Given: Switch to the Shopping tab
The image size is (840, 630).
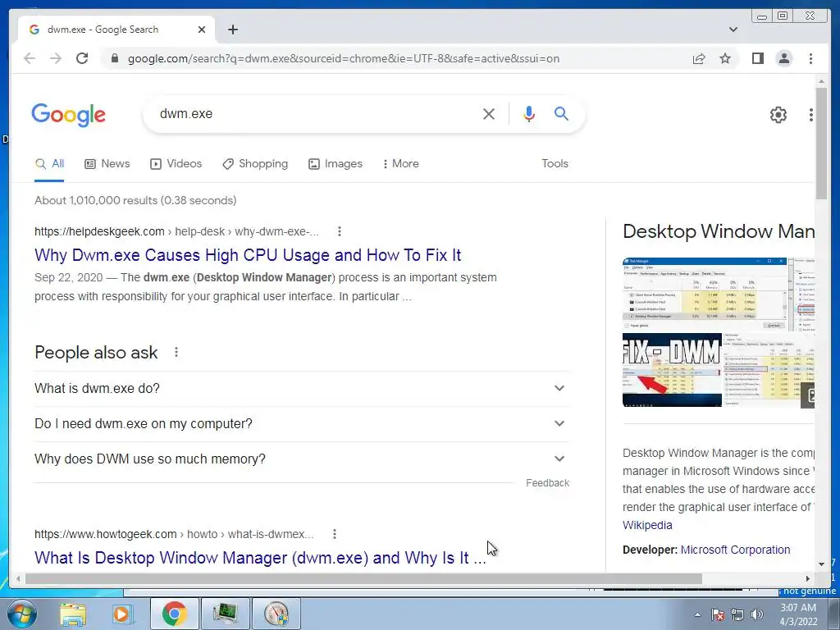Looking at the screenshot, I should 255,164.
